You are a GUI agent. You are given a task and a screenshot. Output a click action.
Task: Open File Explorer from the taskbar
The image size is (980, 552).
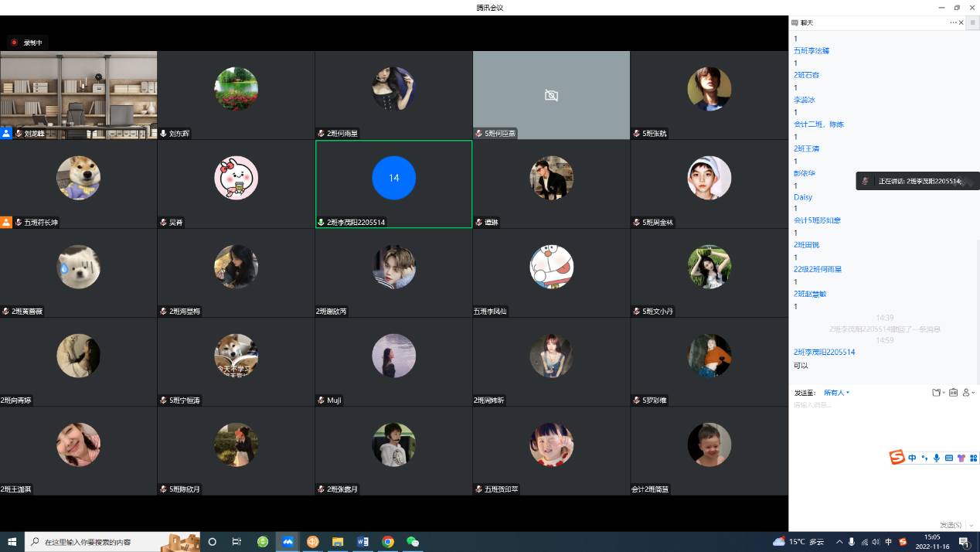[x=338, y=542]
